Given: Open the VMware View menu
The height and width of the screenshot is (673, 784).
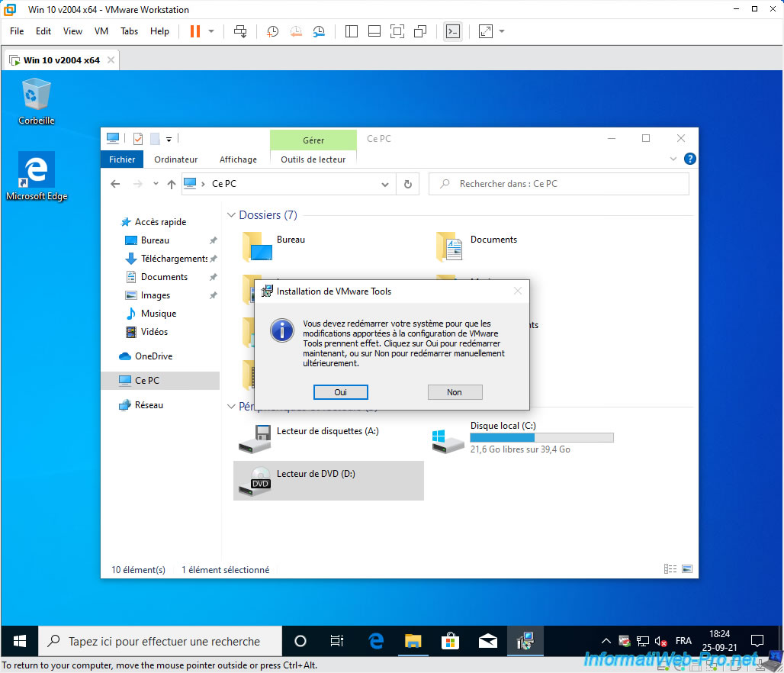Looking at the screenshot, I should (x=72, y=31).
